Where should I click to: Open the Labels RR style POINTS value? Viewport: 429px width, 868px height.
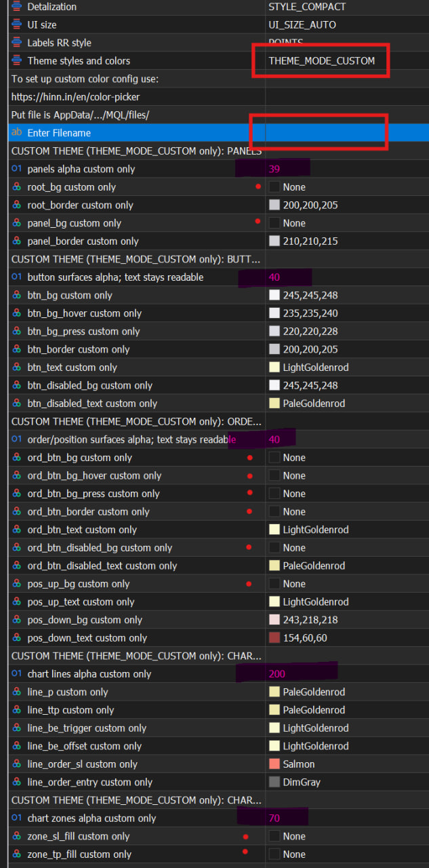pos(347,43)
